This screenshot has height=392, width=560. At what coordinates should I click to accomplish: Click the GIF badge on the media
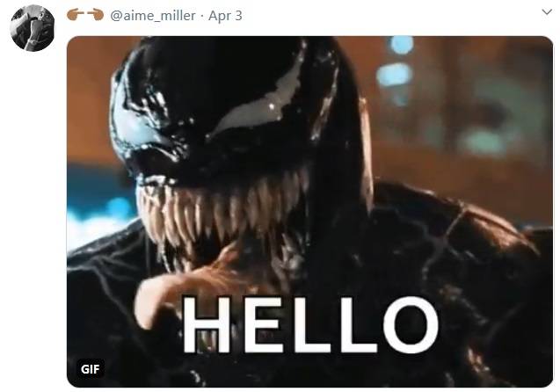(x=91, y=369)
